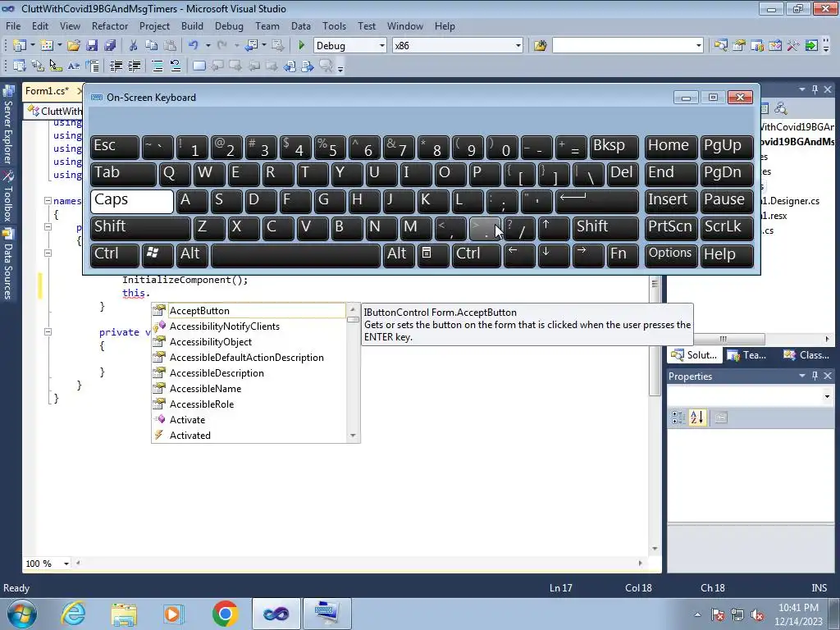Toggle a bookmark on the current line
Screen dimensions: 840x630
click(199, 66)
